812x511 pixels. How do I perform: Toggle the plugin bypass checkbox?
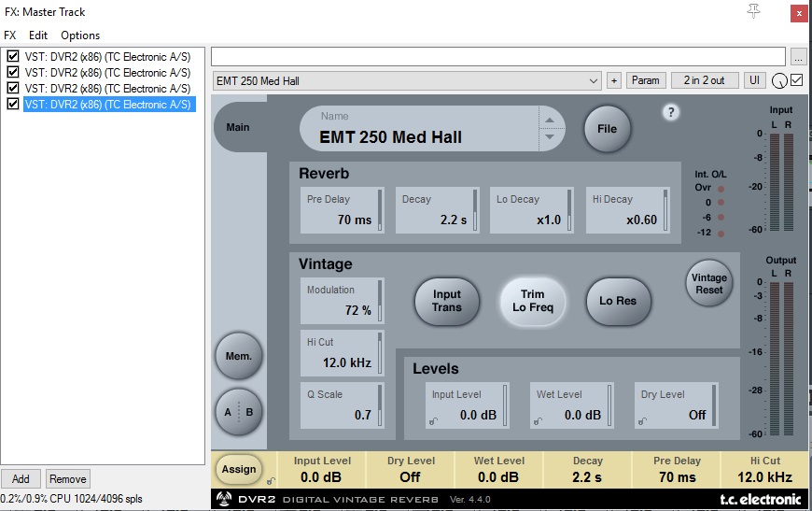(797, 80)
